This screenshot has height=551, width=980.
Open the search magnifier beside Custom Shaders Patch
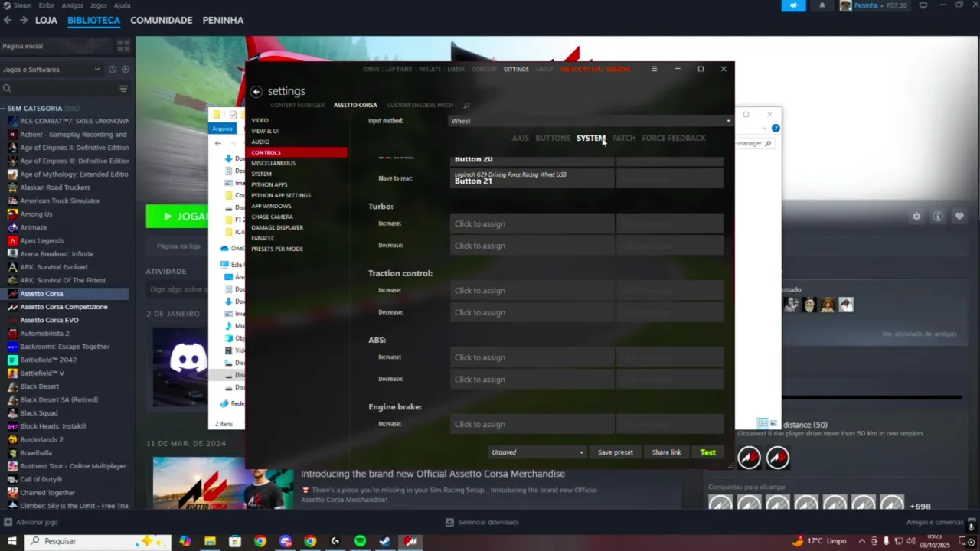466,106
